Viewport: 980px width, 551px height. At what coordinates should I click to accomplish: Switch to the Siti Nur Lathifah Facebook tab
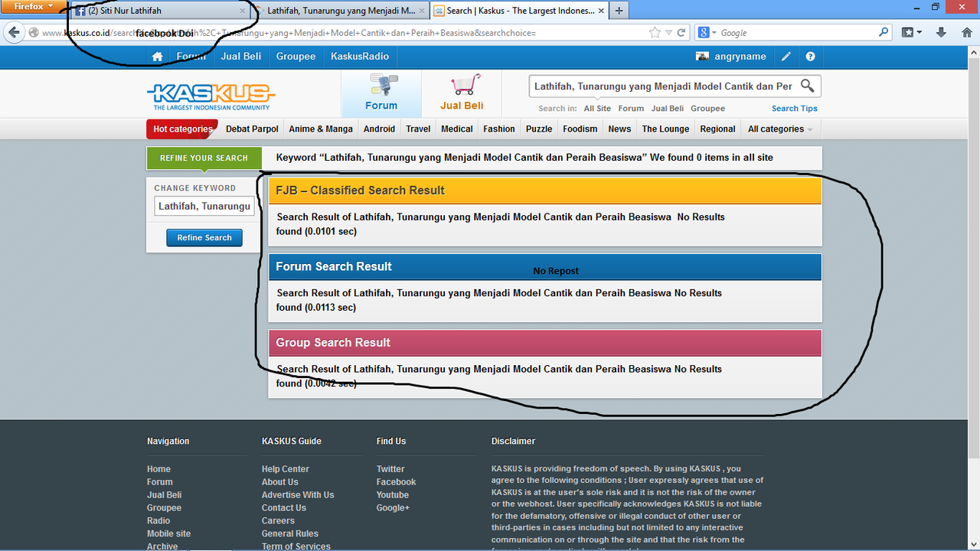[x=161, y=11]
